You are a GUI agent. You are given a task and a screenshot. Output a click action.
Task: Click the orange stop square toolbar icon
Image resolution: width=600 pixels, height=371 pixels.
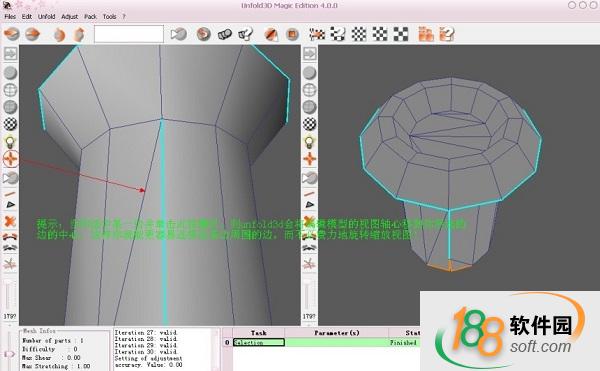click(292, 34)
